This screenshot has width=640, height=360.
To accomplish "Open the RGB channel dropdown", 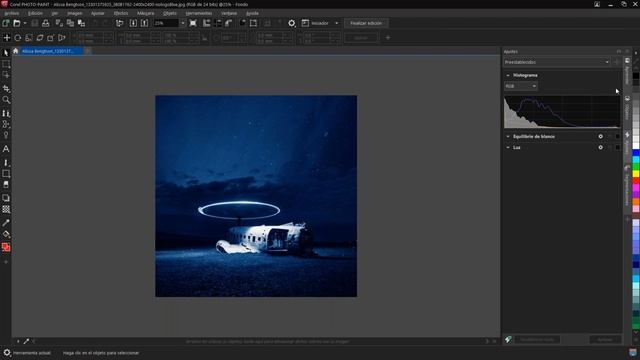I will point(520,86).
